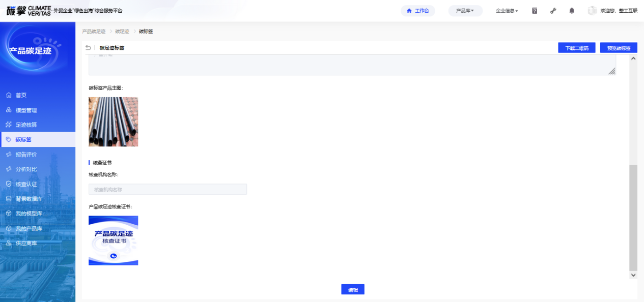This screenshot has height=302, width=644.
Task: Open the 模型管理 menu item
Action: point(26,110)
